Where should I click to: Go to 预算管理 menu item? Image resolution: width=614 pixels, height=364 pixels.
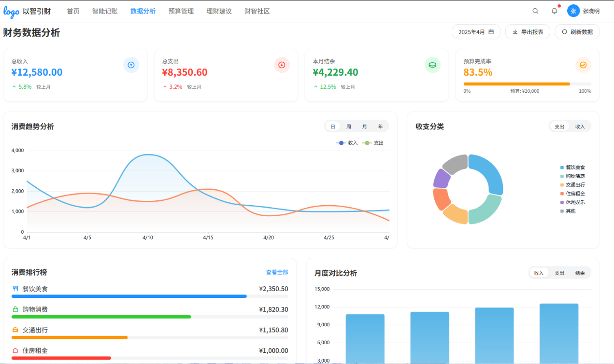click(x=181, y=11)
